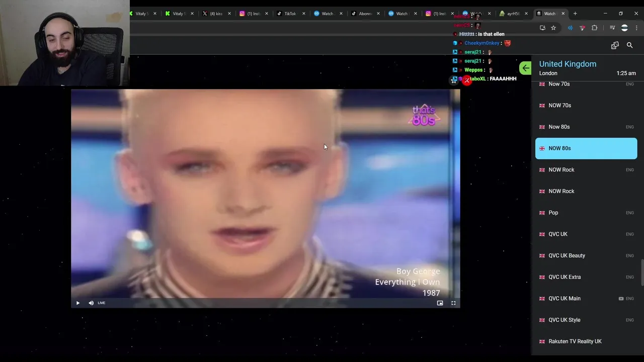Open the Rakuten TV Reality UK channel
The height and width of the screenshot is (362, 644).
coord(586,341)
